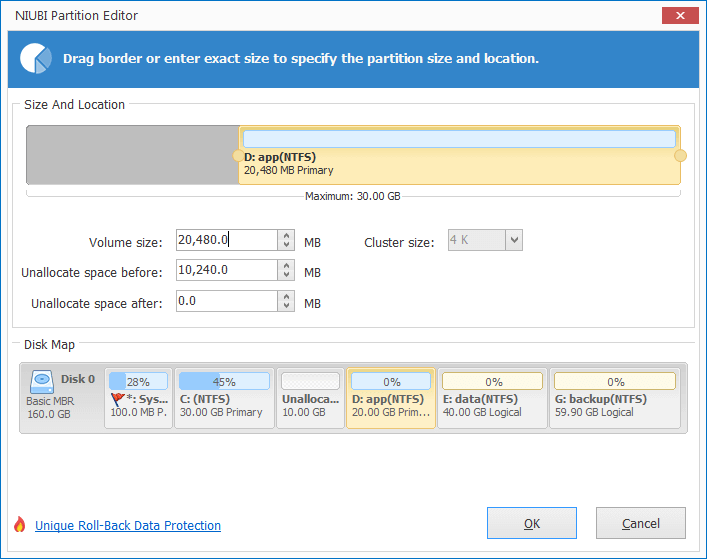Screen dimensions: 707x559
Task: Increase Unallocate space after value
Action: [x=286, y=296]
